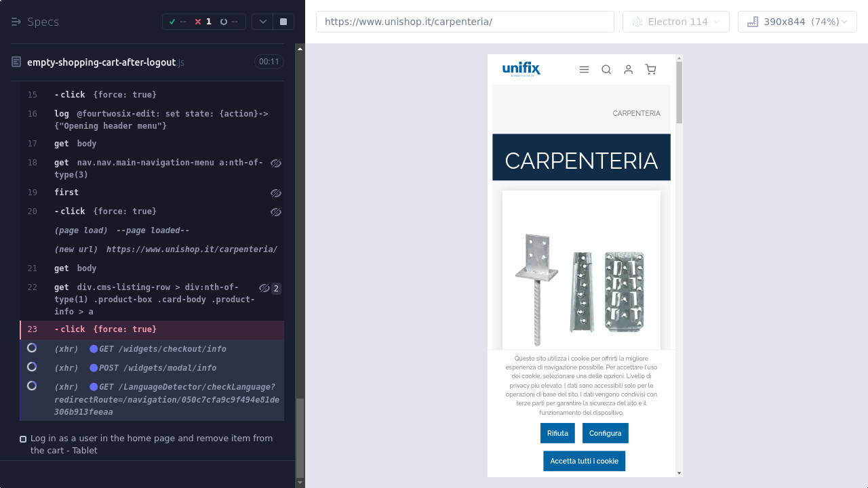Open the 390x844 viewport size dropdown
The image size is (868, 488).
(x=797, y=22)
